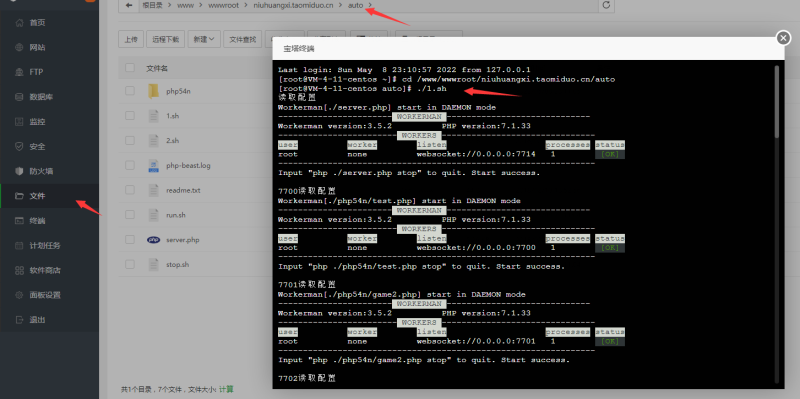This screenshot has height=399, width=800.
Task: Click the 计算 link at the bottom
Action: click(226, 389)
